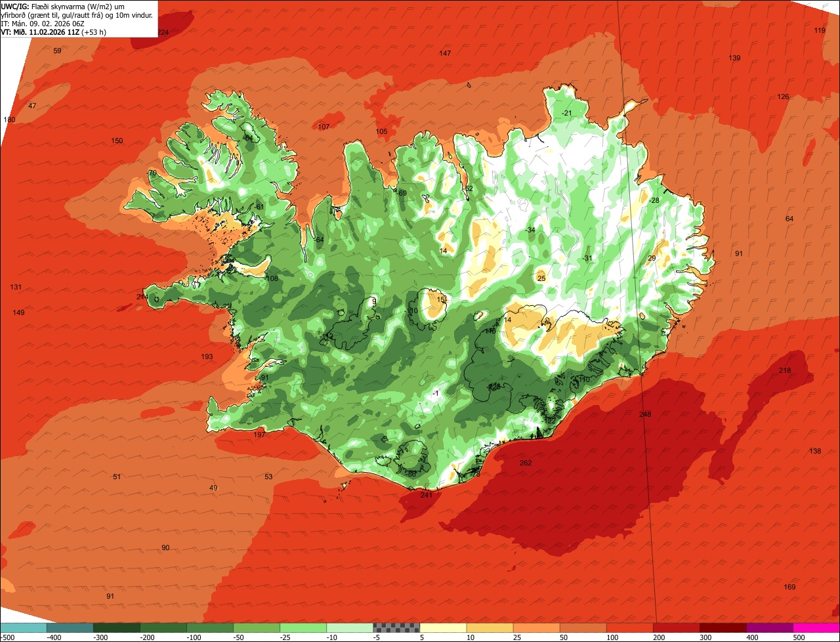840x642 pixels.
Task: Click the value 47 in the northwest ocean
Action: [x=32, y=106]
